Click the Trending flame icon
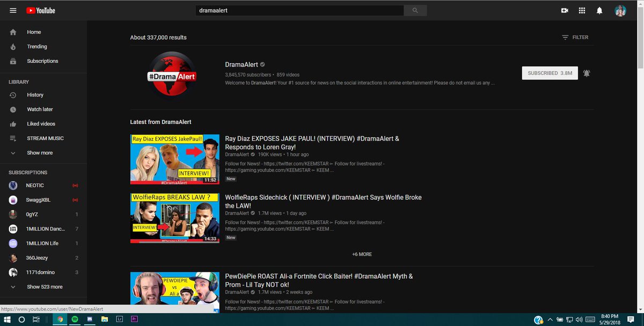Image resolution: width=644 pixels, height=326 pixels. (x=13, y=47)
